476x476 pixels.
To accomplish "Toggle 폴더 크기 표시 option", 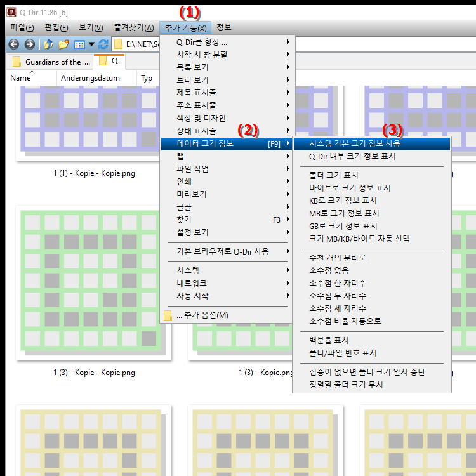I will click(x=371, y=175).
